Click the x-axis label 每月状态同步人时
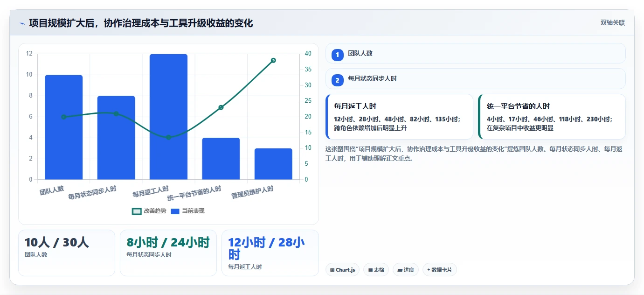Screen dimensions: 644x295 click(92, 193)
